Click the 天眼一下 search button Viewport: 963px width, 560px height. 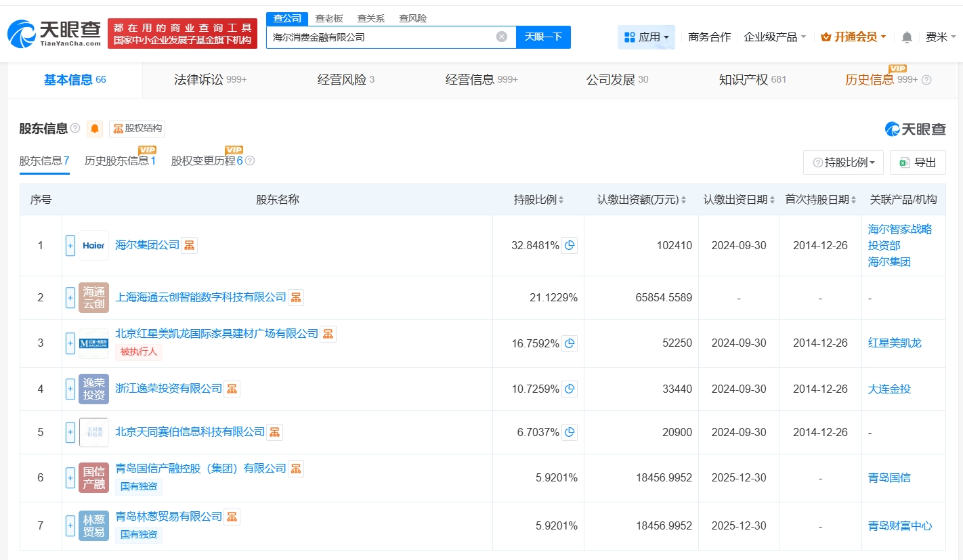[543, 37]
